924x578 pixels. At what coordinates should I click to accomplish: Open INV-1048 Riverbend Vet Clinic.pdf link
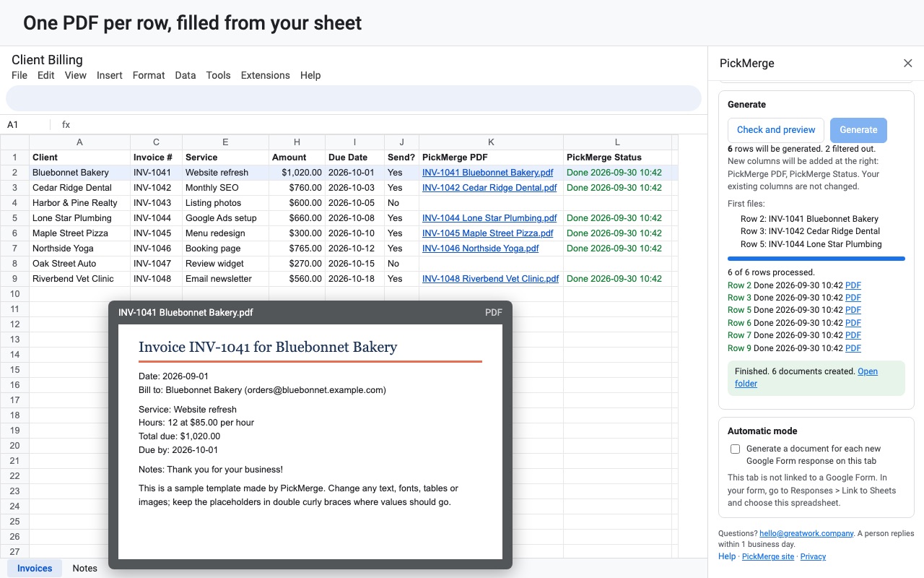(491, 279)
